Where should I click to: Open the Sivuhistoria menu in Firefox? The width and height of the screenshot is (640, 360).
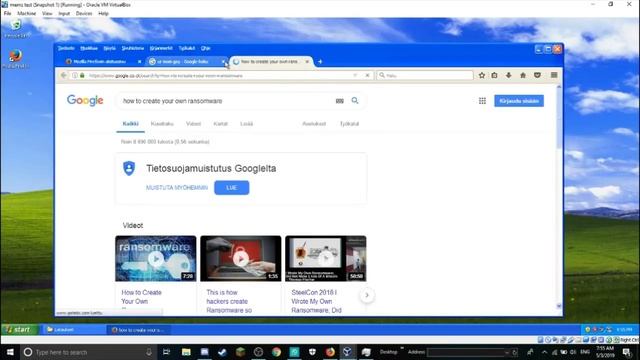coord(133,48)
